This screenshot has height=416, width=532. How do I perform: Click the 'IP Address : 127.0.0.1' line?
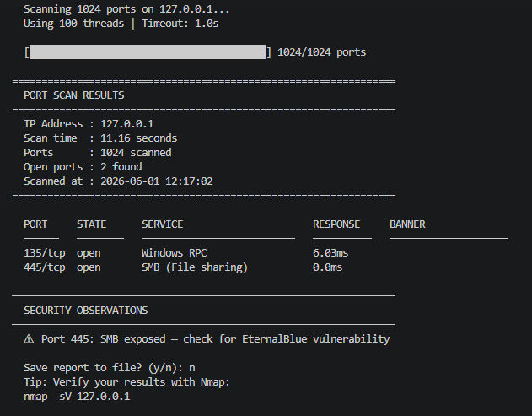point(89,124)
